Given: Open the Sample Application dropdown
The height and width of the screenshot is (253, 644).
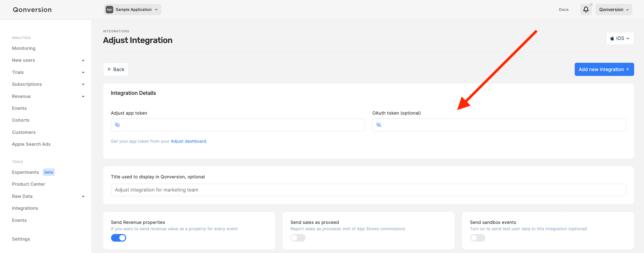Looking at the screenshot, I should (132, 10).
